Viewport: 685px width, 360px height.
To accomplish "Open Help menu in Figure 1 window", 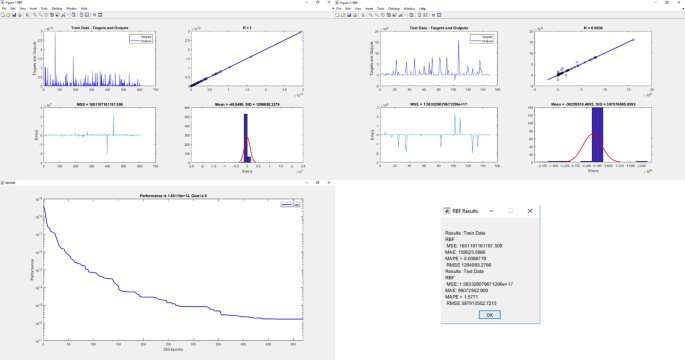I will pos(84,8).
